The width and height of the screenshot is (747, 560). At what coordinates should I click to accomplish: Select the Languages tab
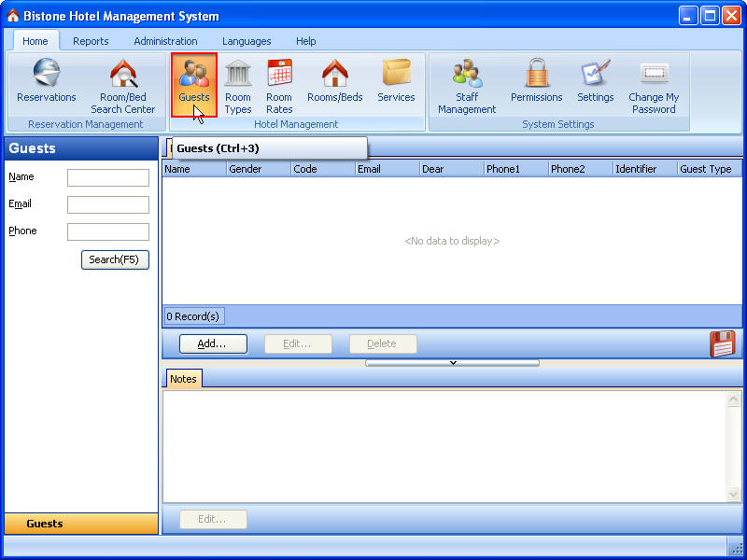[x=247, y=41]
